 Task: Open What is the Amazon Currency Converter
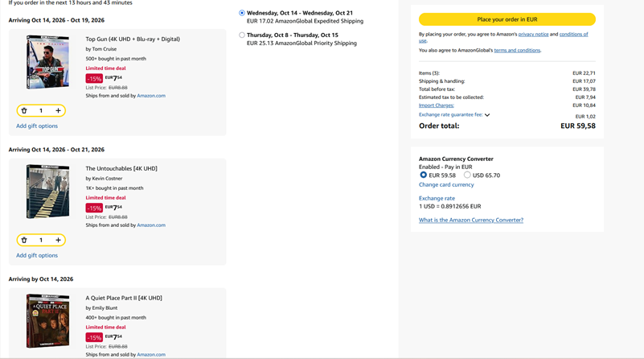pos(471,220)
